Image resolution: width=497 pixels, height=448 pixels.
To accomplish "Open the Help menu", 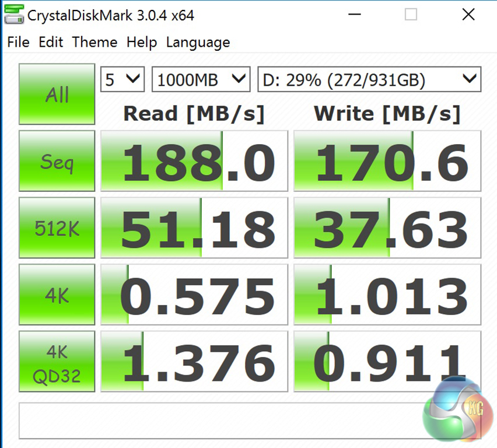I will point(142,42).
